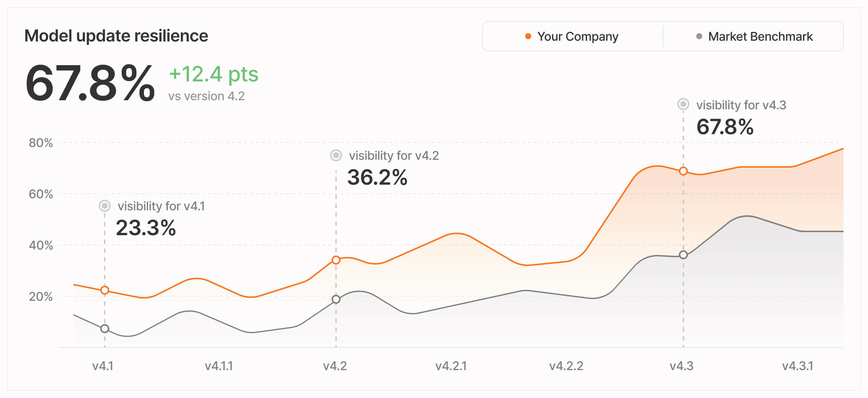Click the v4.1 visibility target icon
The height and width of the screenshot is (398, 868).
(105, 206)
